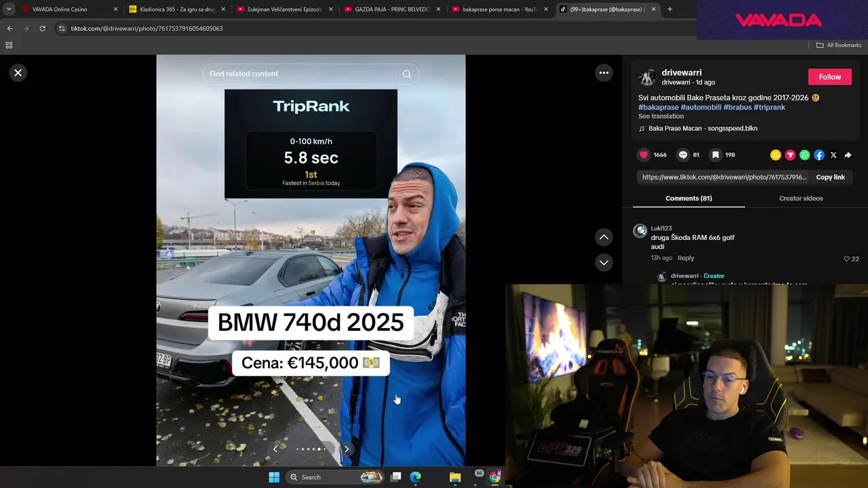
Task: Share post to X
Action: [833, 155]
